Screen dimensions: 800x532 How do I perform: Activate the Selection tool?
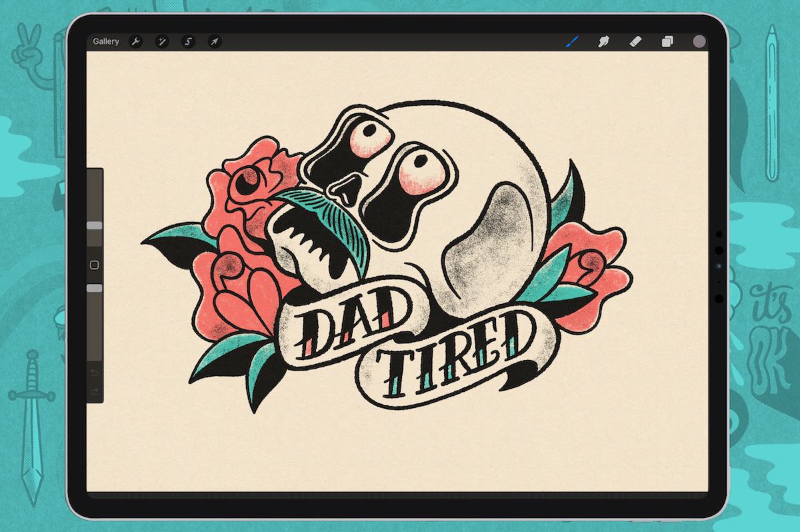(189, 41)
